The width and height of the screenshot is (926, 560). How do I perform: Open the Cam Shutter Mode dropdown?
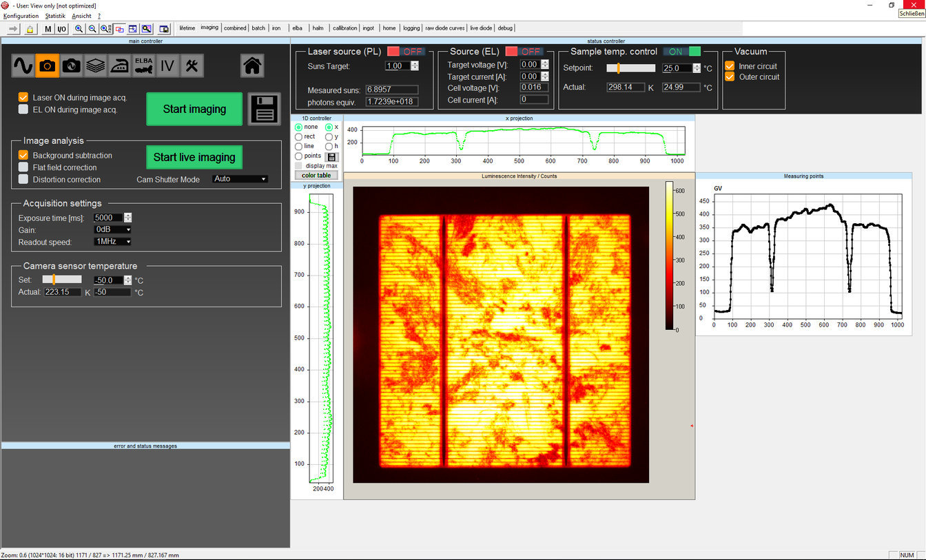(240, 179)
